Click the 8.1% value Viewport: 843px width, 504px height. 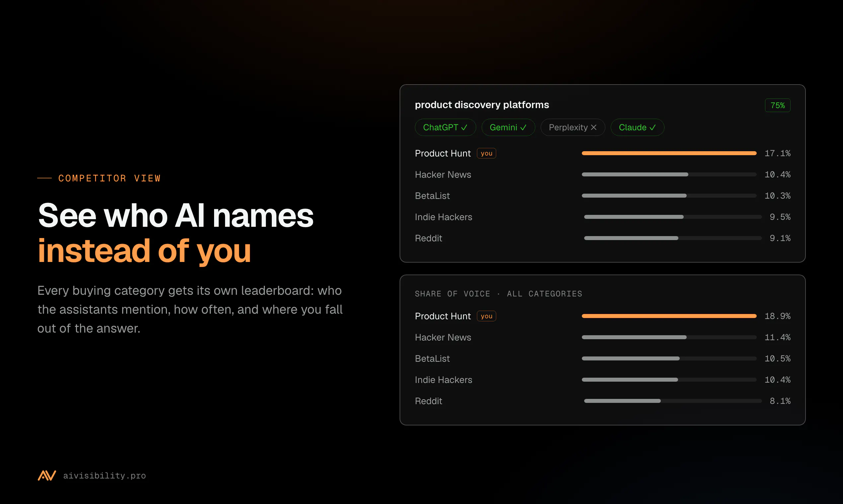click(x=780, y=401)
